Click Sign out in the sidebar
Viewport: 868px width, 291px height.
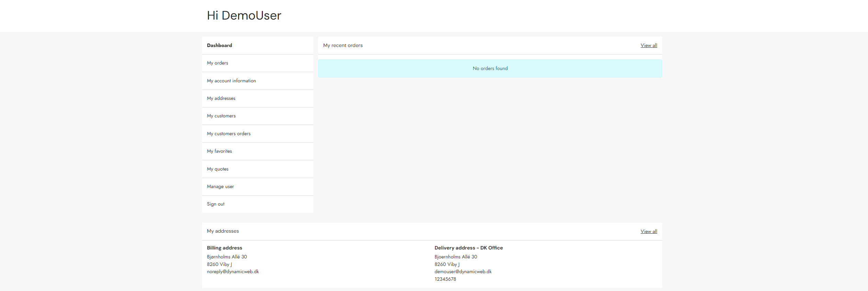pos(215,204)
